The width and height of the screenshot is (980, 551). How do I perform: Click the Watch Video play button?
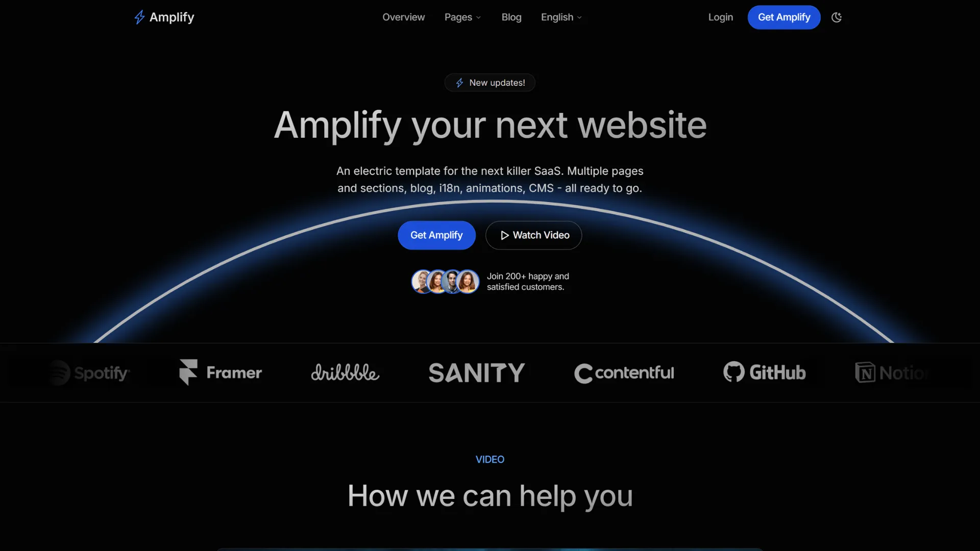coord(504,235)
